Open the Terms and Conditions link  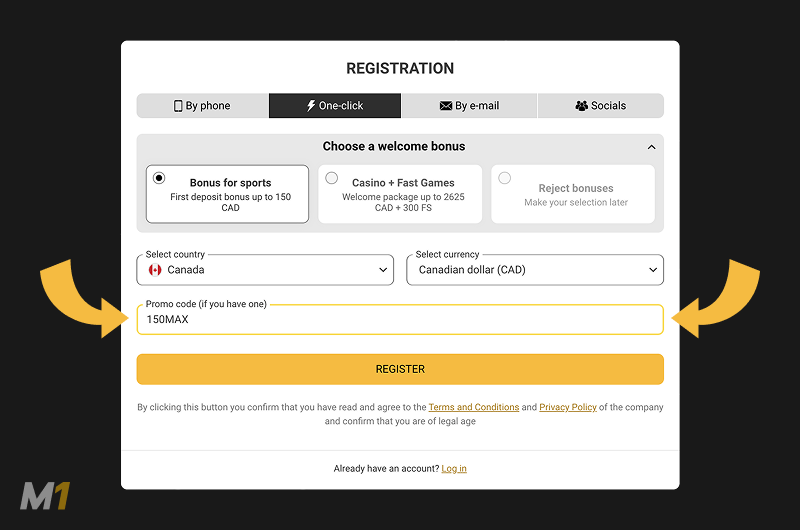473,408
